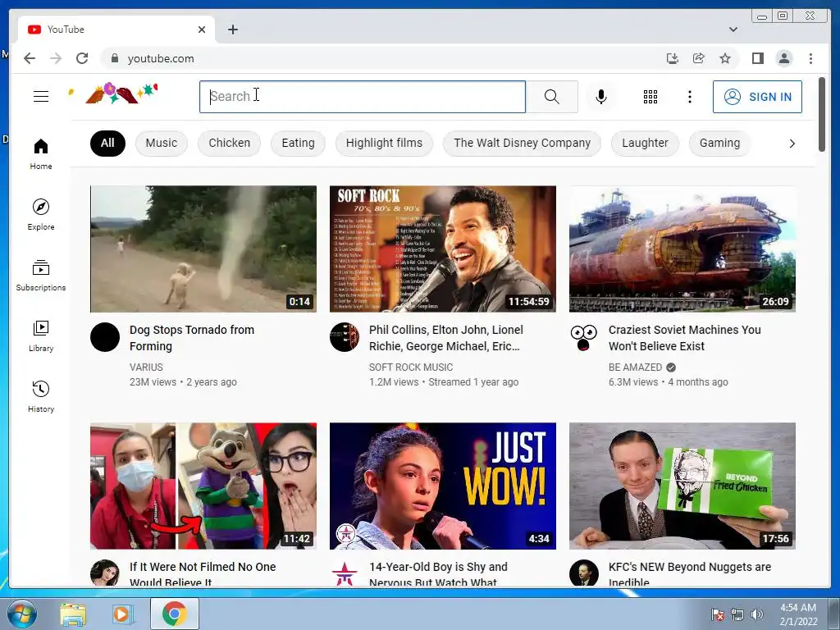Go back with the browser back arrow
This screenshot has width=840, height=630.
[30, 58]
